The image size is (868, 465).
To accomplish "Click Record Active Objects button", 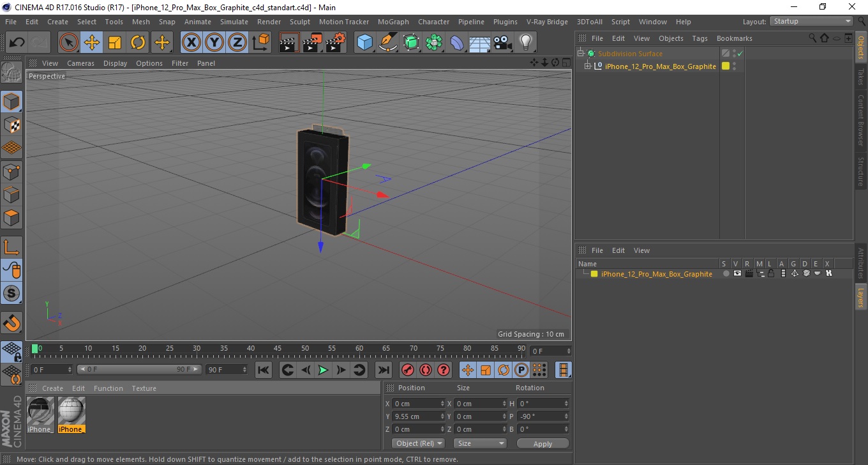I will click(x=407, y=370).
